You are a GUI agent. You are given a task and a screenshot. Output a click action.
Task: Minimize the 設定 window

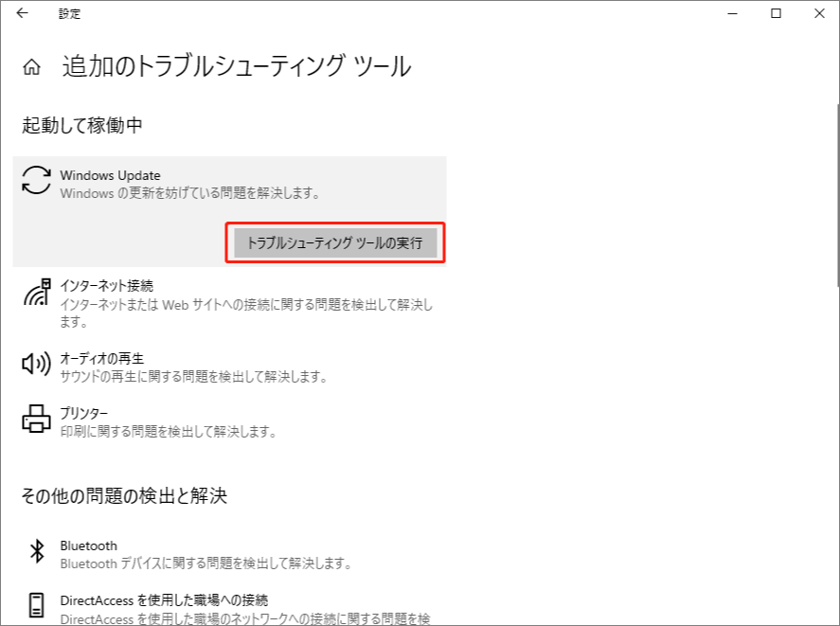coord(732,13)
